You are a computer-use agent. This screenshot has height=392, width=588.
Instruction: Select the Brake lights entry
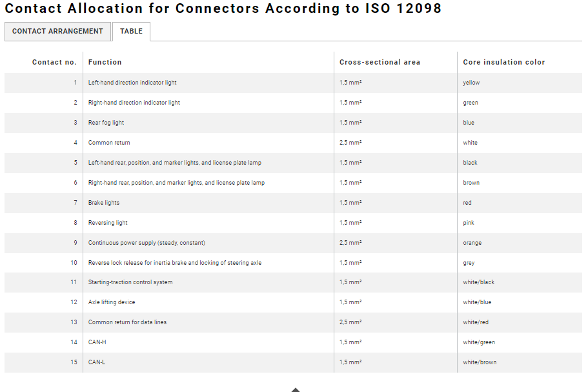tap(104, 203)
